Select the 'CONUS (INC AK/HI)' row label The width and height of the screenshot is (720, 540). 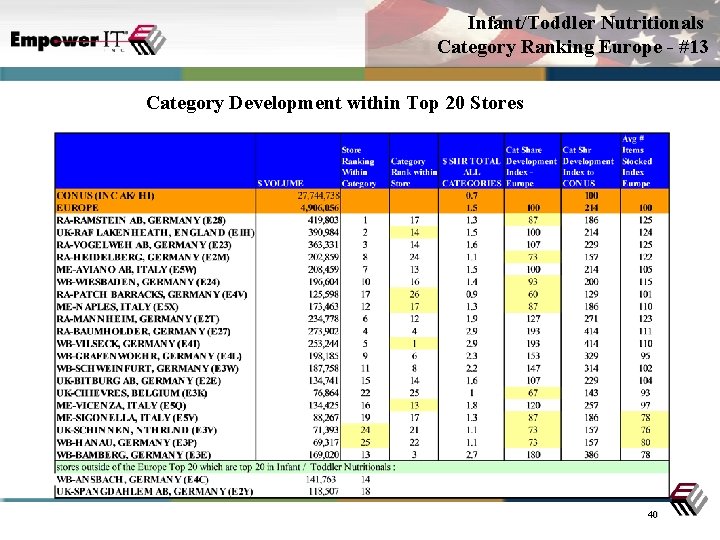[106, 196]
